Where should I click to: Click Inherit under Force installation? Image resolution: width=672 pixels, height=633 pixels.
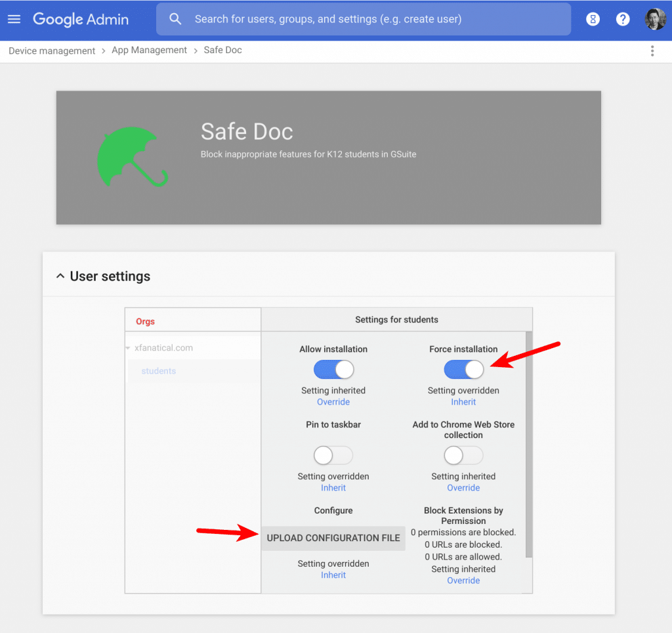pos(463,402)
